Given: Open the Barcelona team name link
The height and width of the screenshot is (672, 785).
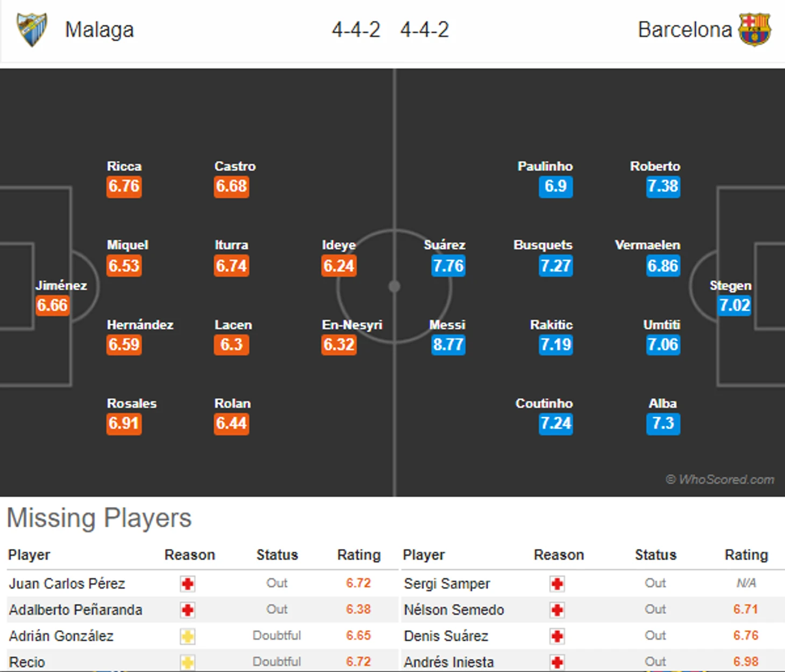Looking at the screenshot, I should pos(685,30).
